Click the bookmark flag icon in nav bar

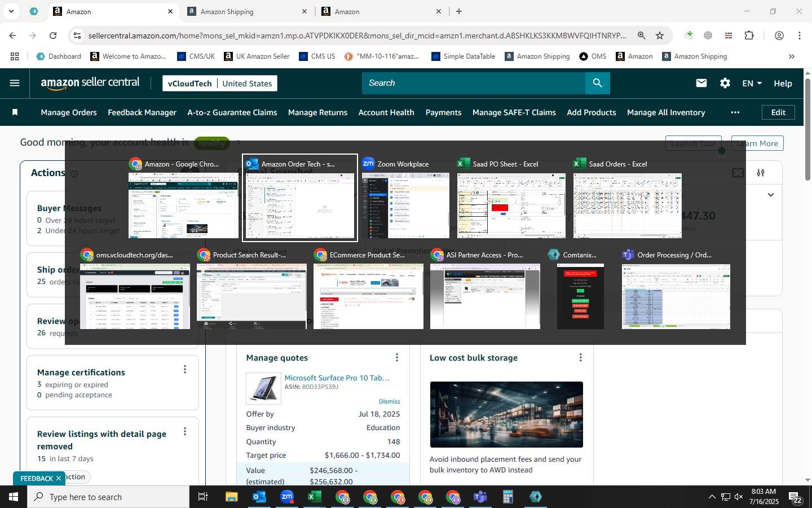pyautogui.click(x=15, y=112)
